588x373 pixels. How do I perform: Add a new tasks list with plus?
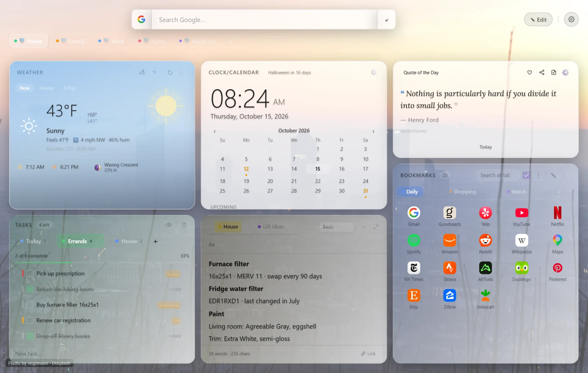point(156,242)
